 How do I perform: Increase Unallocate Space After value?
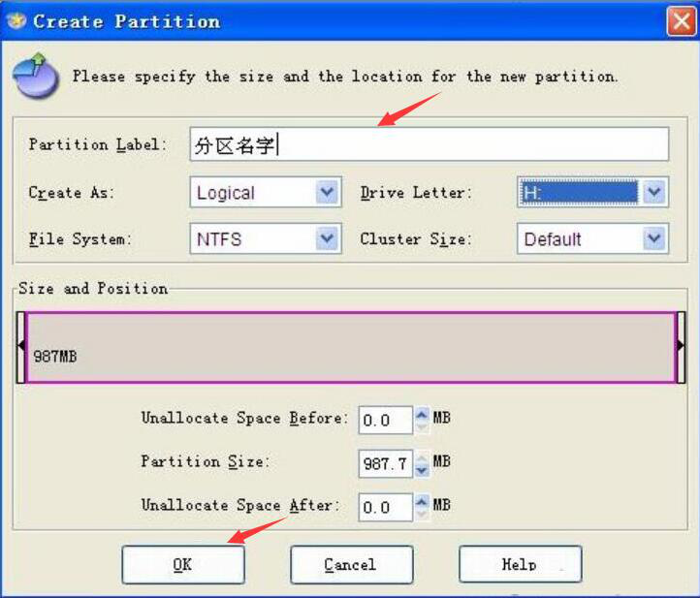coord(422,501)
